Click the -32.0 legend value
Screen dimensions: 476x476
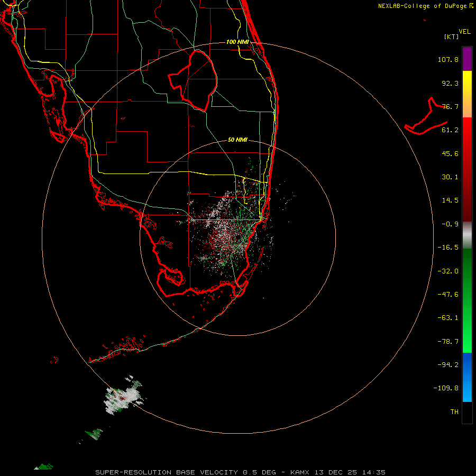(448, 271)
